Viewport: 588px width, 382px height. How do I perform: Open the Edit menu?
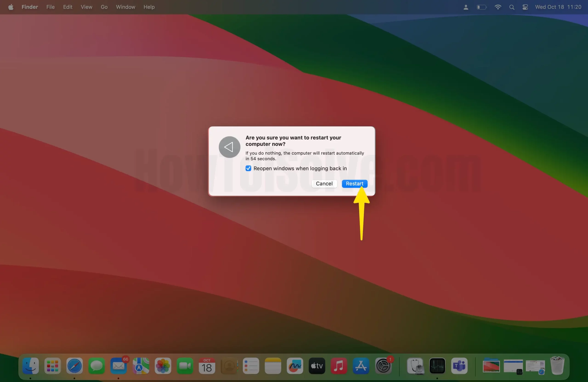tap(68, 7)
